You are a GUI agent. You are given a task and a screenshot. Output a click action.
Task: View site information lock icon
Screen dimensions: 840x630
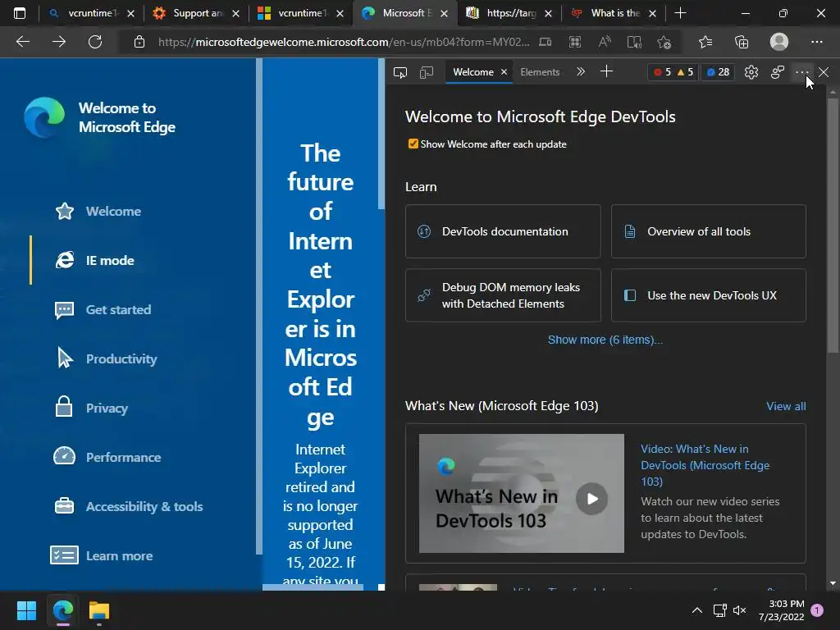[x=139, y=42]
